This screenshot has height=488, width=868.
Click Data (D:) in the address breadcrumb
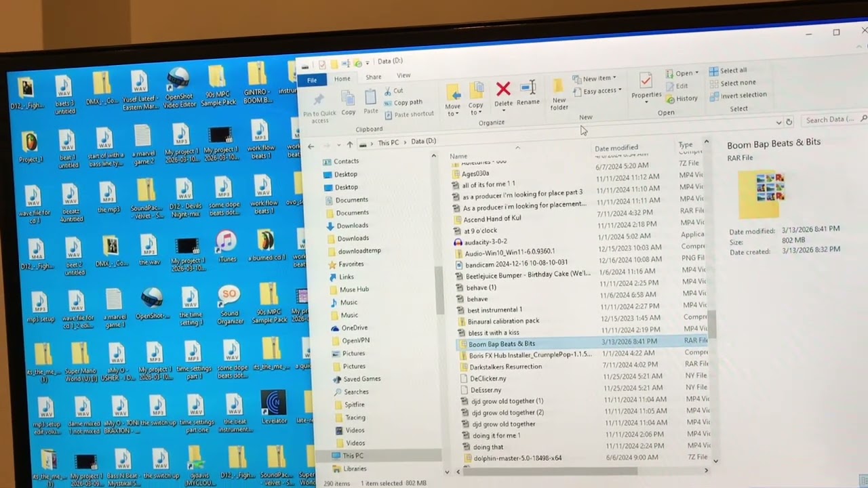coord(423,141)
